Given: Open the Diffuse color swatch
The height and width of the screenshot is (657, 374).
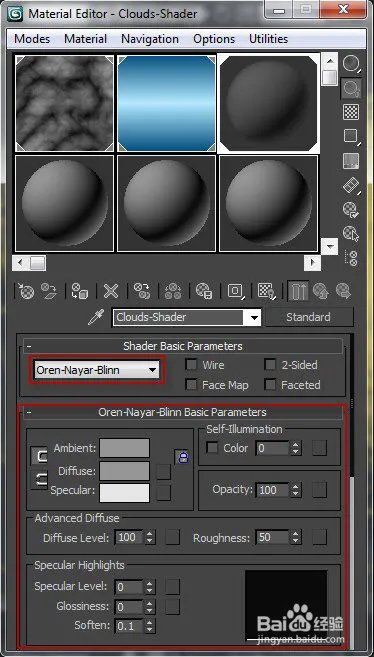Looking at the screenshot, I should point(124,471).
